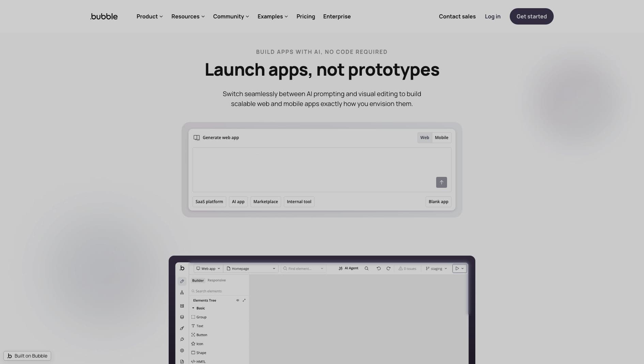Image resolution: width=644 pixels, height=364 pixels.
Task: Open the Workflow tab icon in editor sidebar
Action: 182,292
